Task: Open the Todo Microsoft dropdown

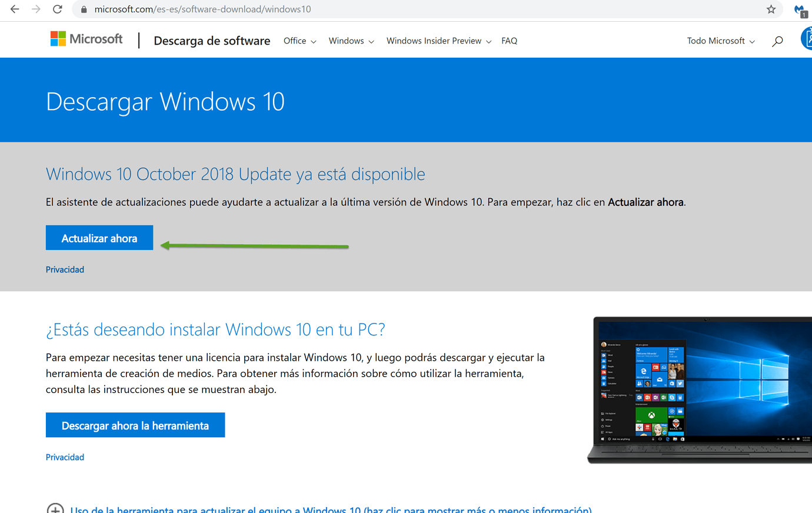Action: point(720,41)
